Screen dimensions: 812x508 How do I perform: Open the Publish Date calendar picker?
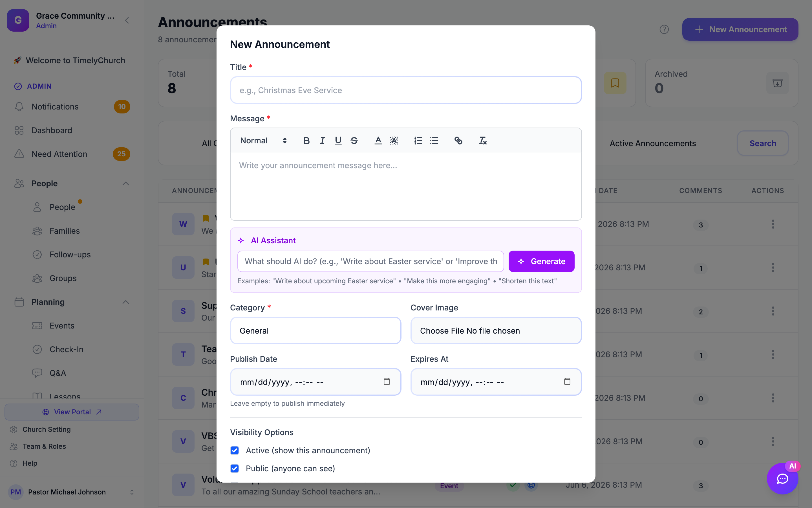click(x=387, y=381)
